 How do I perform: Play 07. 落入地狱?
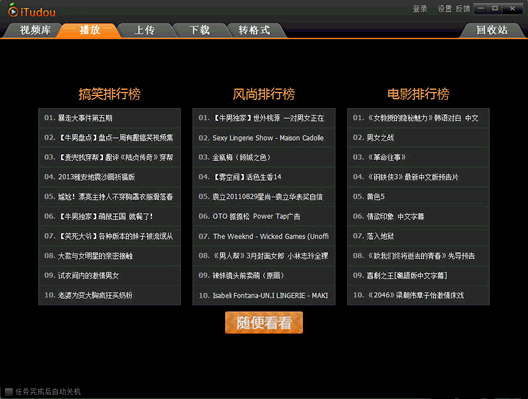(x=418, y=236)
